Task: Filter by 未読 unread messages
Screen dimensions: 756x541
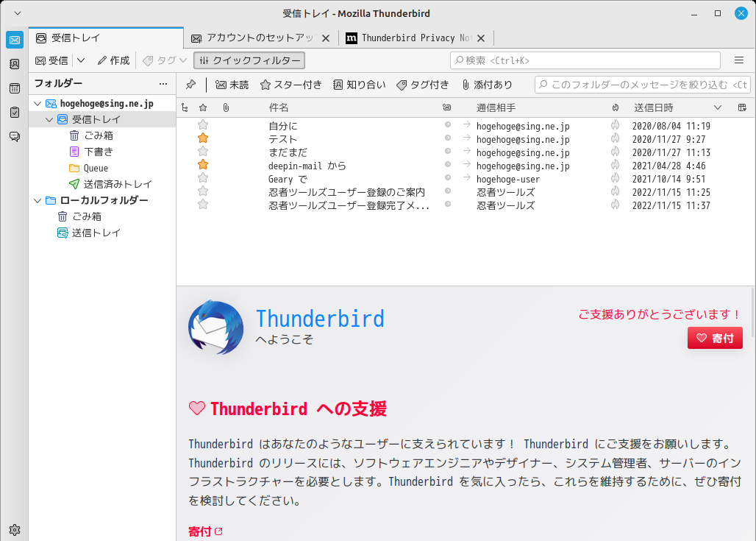Action: coord(232,85)
